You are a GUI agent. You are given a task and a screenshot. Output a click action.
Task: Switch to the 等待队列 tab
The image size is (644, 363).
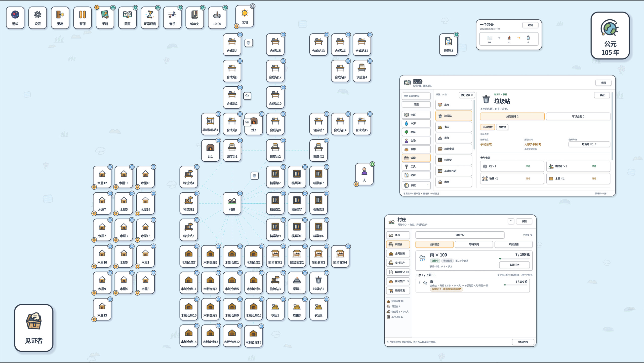tap(474, 244)
